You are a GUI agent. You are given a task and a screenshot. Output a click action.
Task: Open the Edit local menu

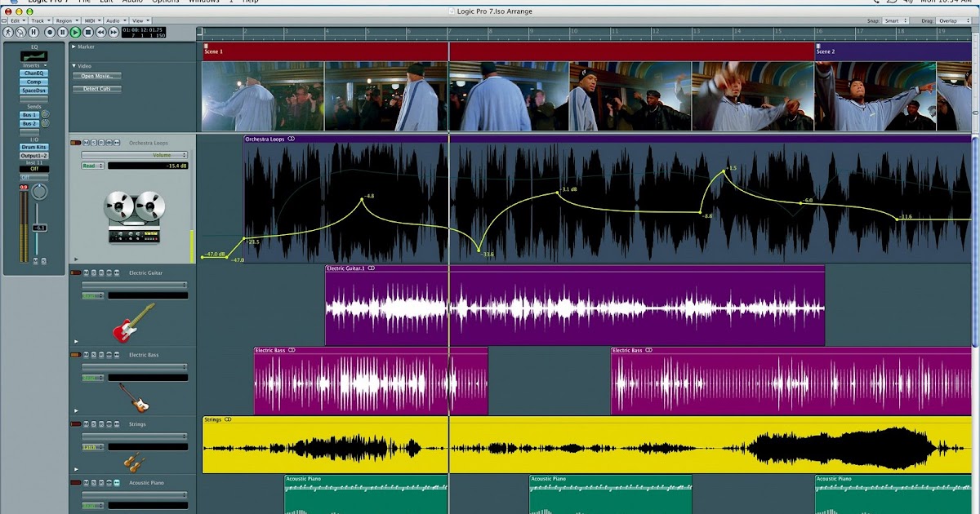18,20
